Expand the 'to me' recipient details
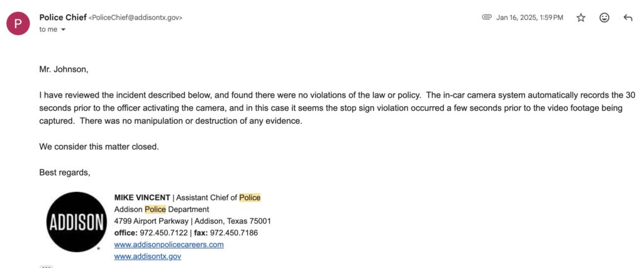 point(63,30)
